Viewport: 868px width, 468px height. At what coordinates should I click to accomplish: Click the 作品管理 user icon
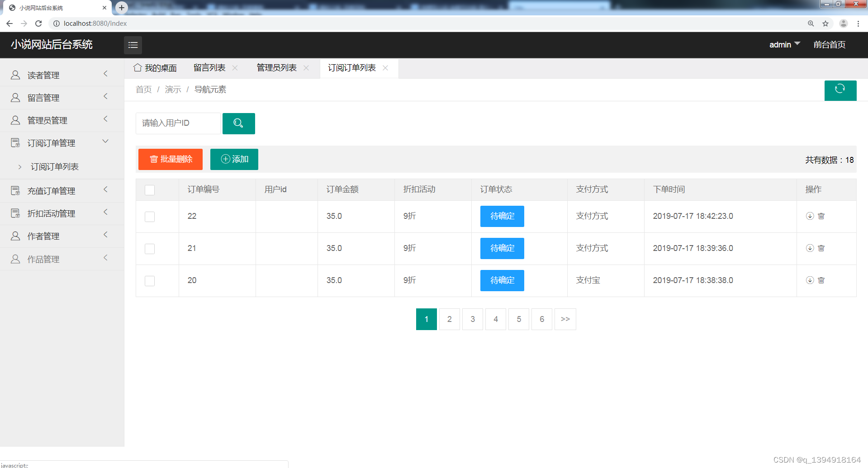click(x=15, y=259)
